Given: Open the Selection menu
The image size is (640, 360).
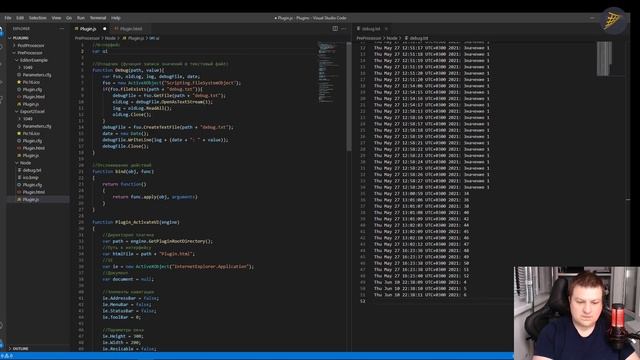Looking at the screenshot, I should (38, 18).
